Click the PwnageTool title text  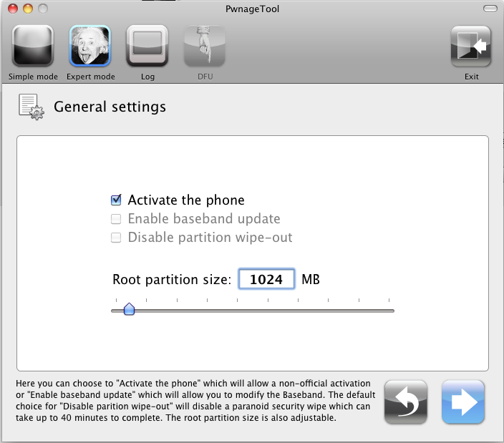tap(252, 9)
